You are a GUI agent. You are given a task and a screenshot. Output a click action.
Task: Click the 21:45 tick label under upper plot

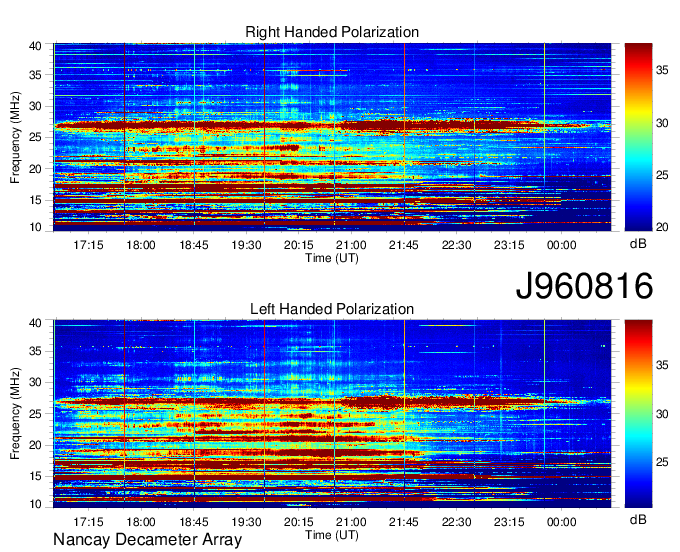click(x=404, y=245)
